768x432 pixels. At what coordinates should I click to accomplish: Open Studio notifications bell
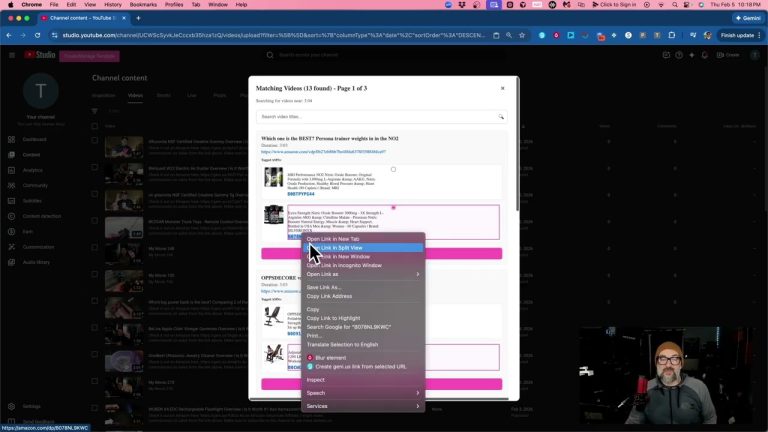click(x=705, y=55)
